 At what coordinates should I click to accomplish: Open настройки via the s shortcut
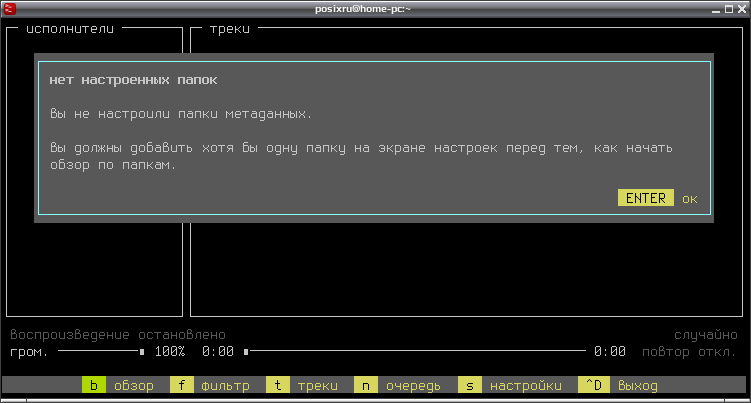pos(510,385)
